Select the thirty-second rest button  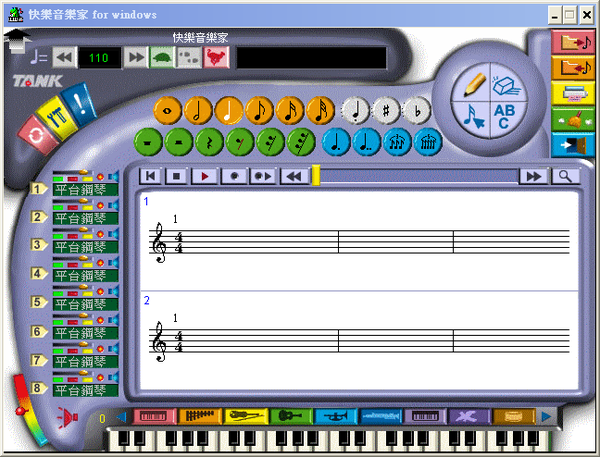pos(301,142)
